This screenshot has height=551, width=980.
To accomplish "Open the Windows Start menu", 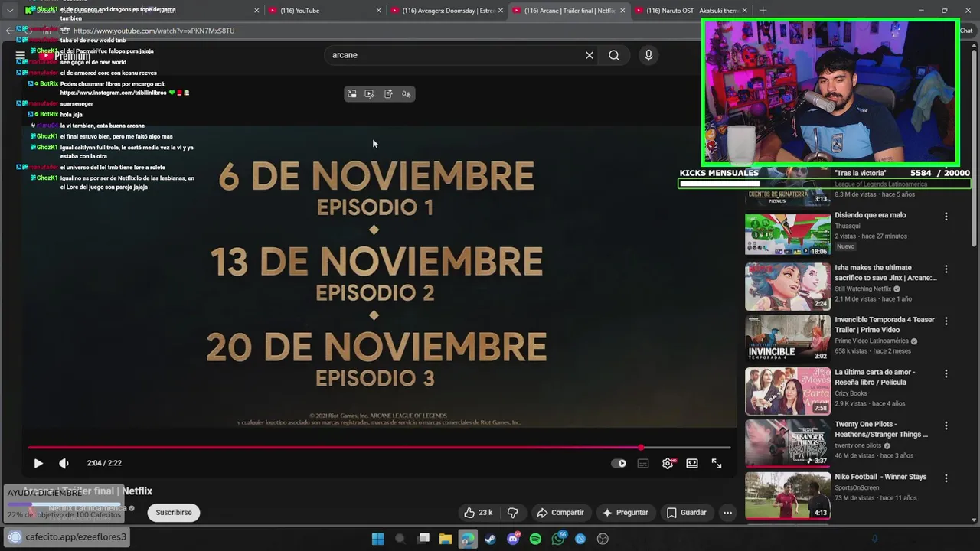I will (377, 539).
